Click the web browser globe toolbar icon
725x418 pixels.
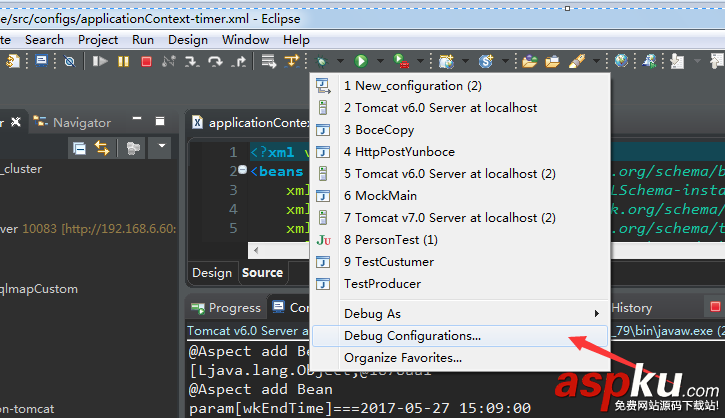point(621,61)
